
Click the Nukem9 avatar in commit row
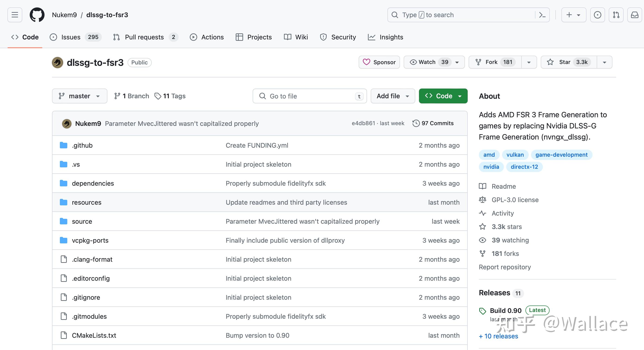(x=67, y=123)
